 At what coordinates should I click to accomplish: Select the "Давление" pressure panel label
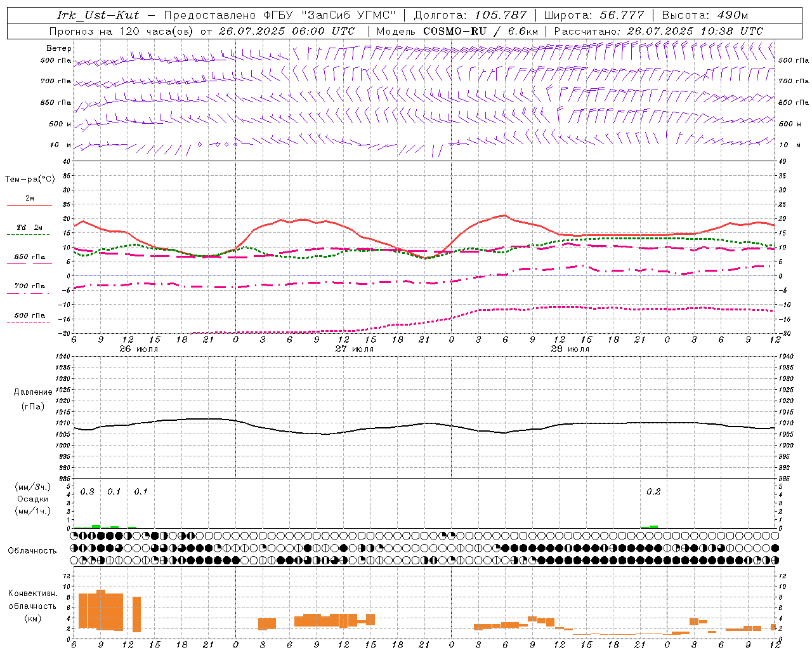[33, 392]
